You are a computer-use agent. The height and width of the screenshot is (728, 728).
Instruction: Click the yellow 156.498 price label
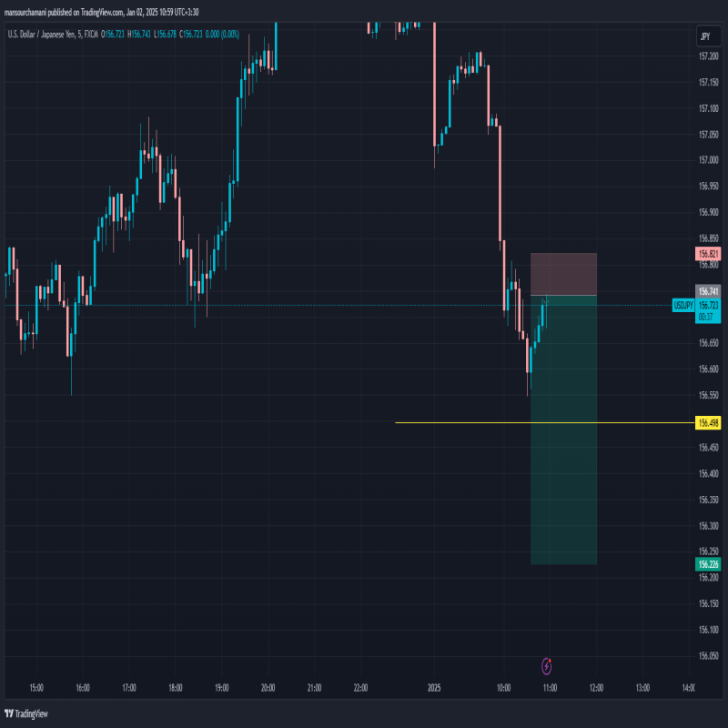(708, 423)
